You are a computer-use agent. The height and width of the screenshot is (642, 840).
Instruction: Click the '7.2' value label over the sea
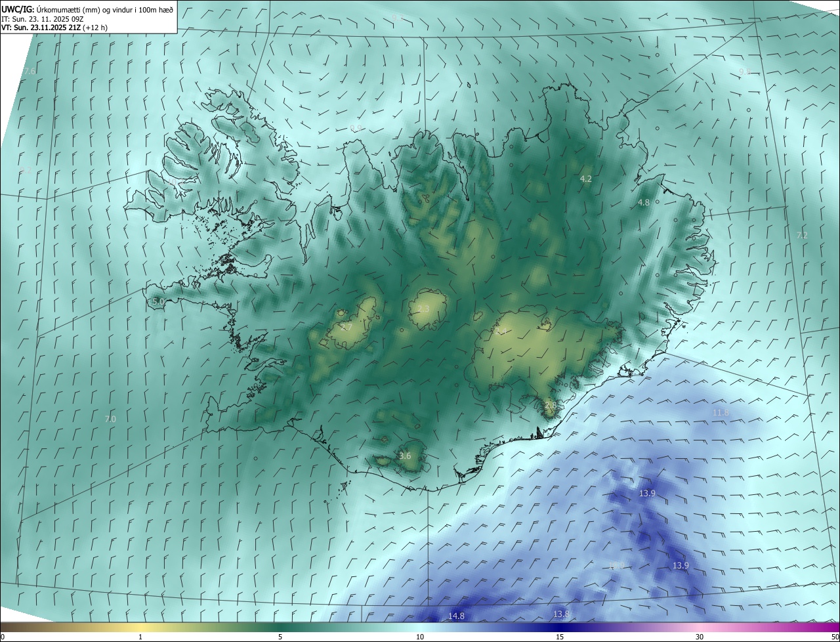pyautogui.click(x=802, y=235)
